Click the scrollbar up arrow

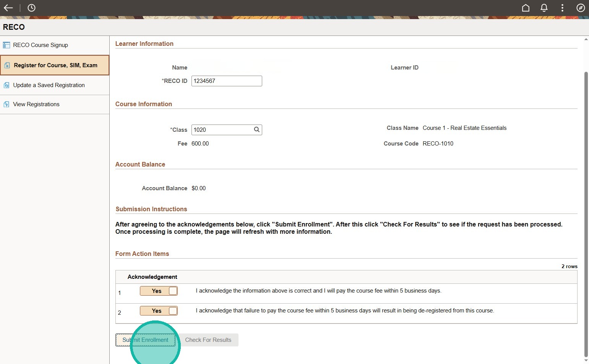point(586,39)
